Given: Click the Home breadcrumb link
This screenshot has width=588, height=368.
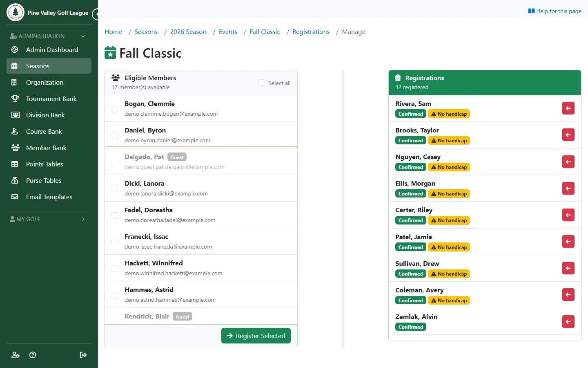Looking at the screenshot, I should click(113, 32).
